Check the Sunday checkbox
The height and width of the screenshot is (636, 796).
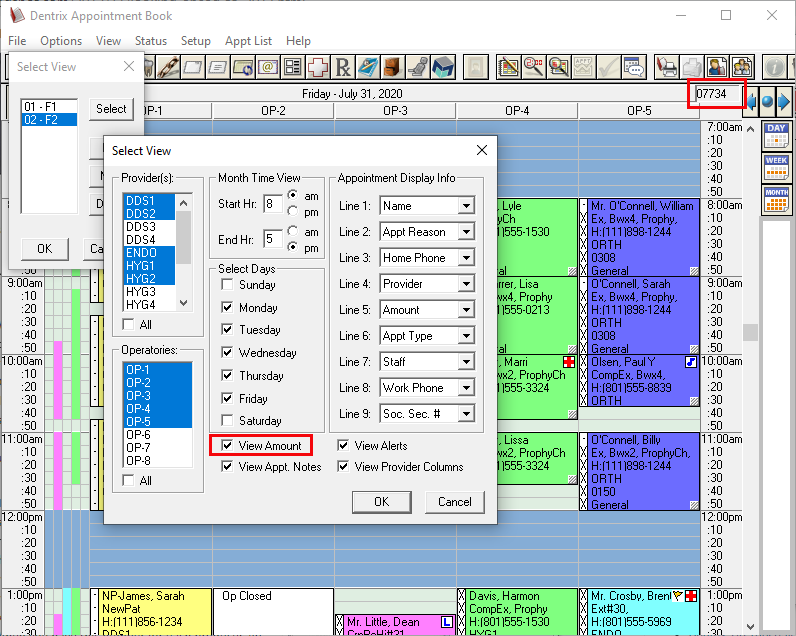point(227,284)
